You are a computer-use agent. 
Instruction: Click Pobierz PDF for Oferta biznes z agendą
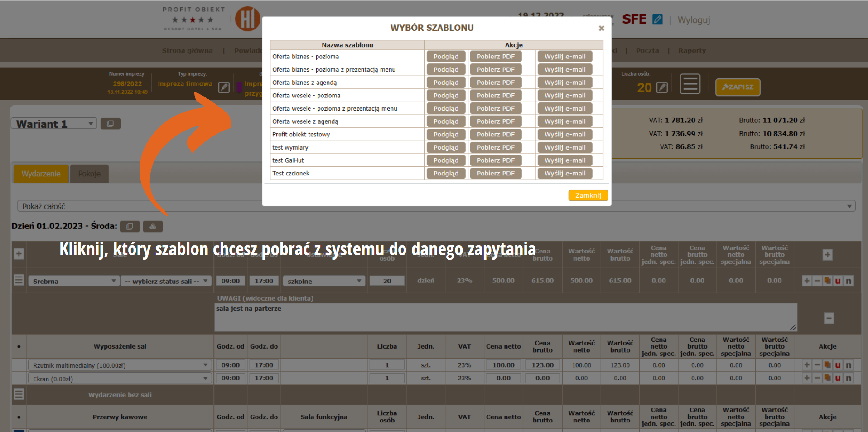(x=496, y=83)
